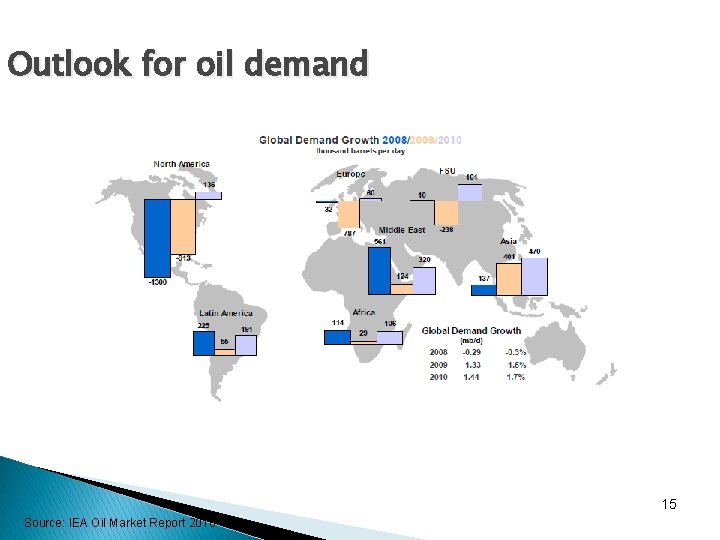Select Latin America's dark blue 2008 bar

[204, 343]
